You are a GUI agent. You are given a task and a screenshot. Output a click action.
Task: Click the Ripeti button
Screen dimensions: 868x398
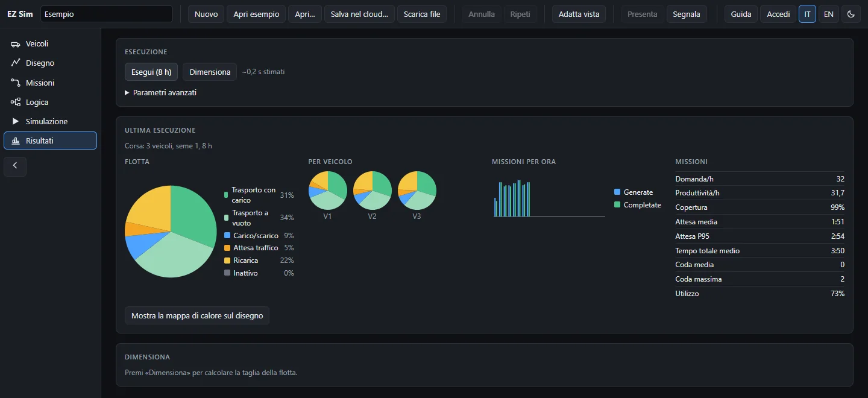(520, 14)
